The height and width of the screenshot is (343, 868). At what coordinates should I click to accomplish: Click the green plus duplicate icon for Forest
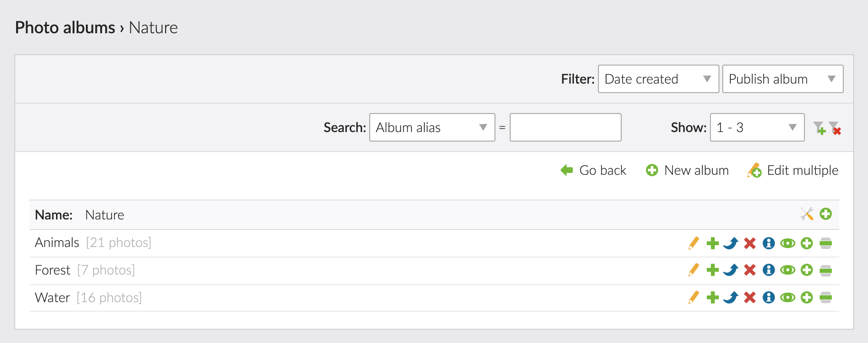(712, 270)
